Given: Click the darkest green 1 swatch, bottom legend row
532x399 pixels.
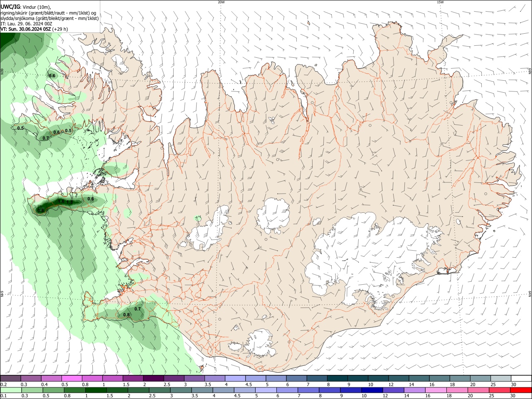Looking at the screenshot, I should pos(96,390).
